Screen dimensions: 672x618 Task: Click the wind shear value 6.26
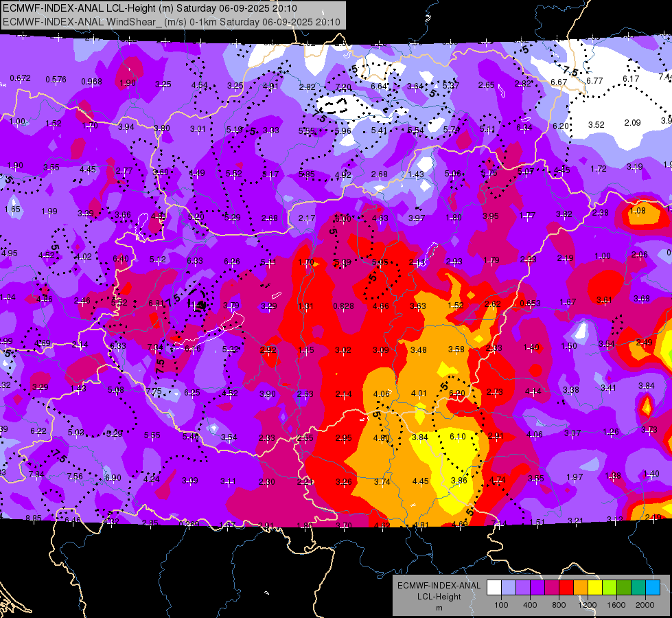click(232, 261)
